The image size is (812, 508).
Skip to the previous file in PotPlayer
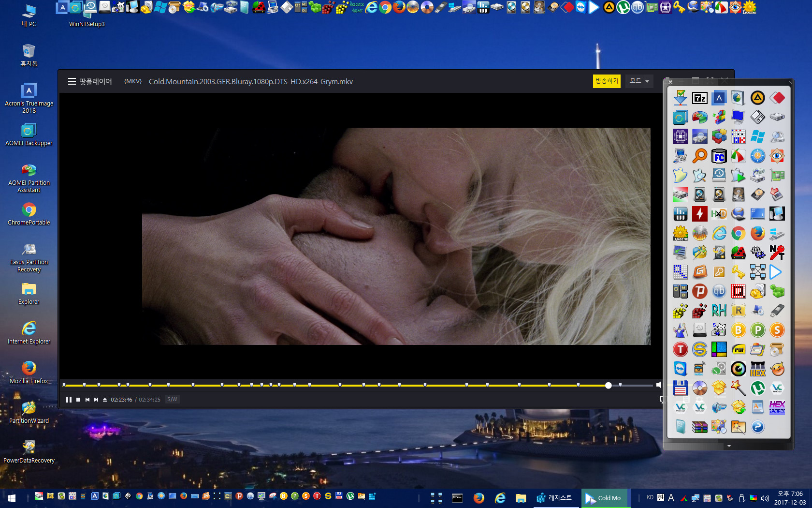click(x=87, y=400)
